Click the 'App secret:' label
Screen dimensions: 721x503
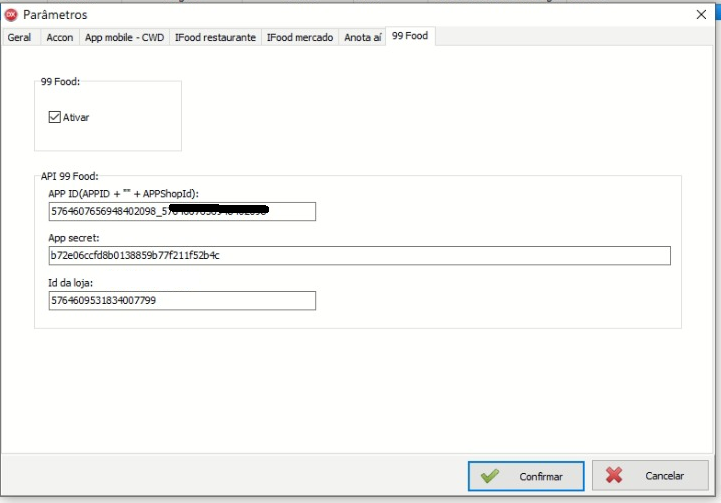click(74, 238)
